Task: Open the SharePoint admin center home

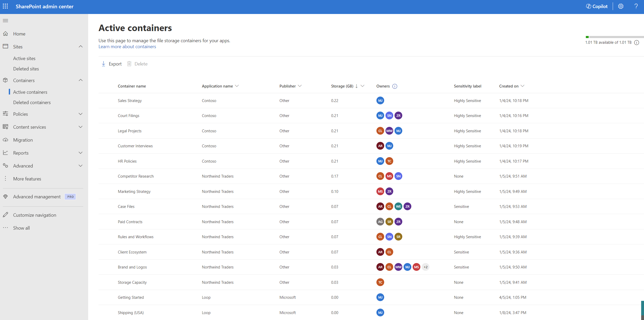Action: pos(19,33)
